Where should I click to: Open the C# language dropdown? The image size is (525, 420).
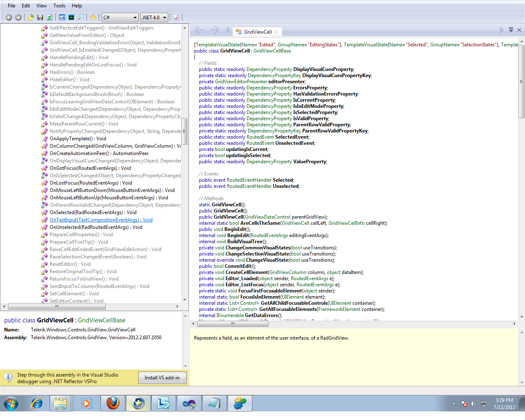(x=120, y=17)
